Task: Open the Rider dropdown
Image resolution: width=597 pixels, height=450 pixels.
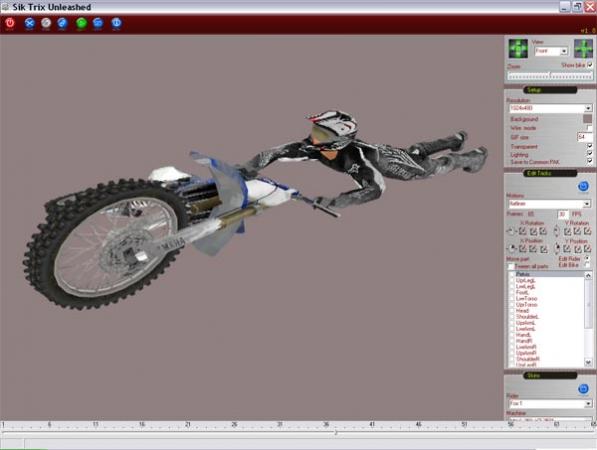Action: click(x=550, y=403)
